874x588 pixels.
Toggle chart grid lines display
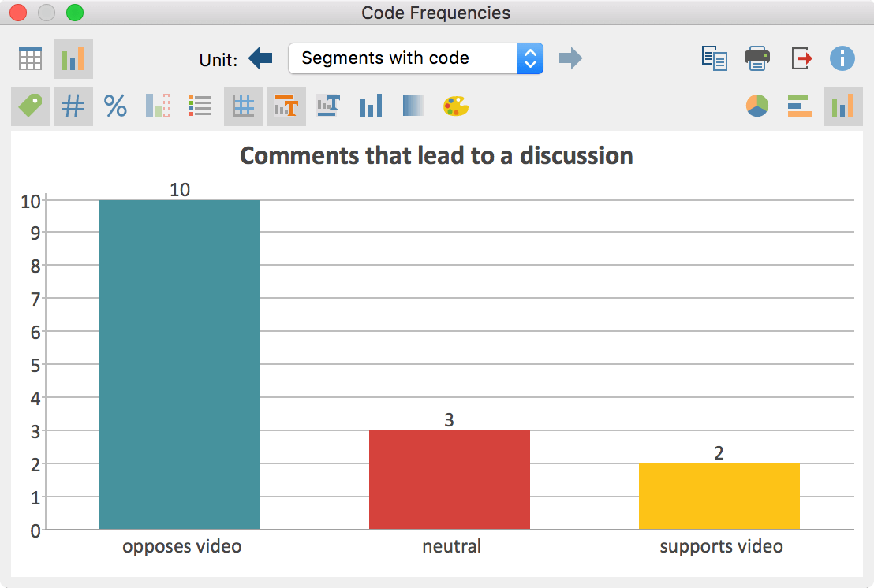click(x=244, y=106)
